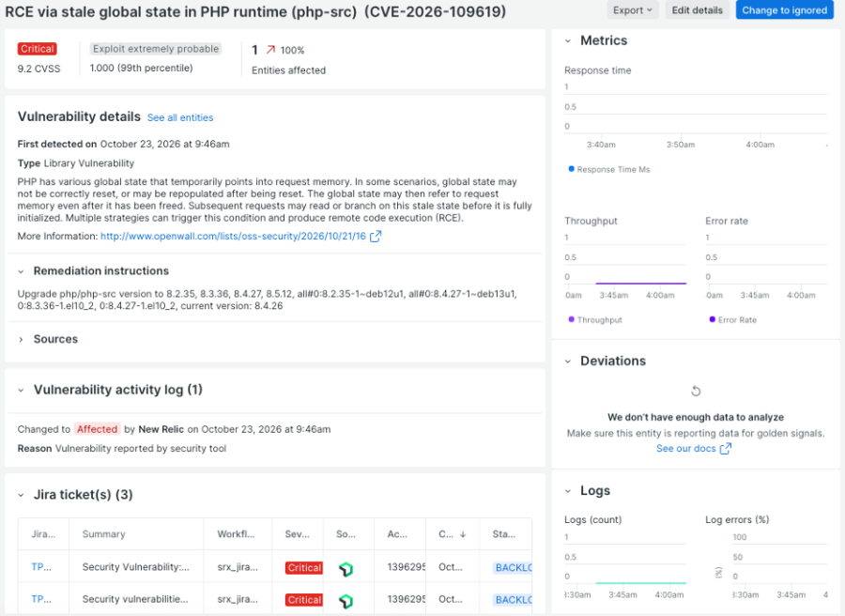
Task: Sort by the Workfl... column header
Action: pyautogui.click(x=236, y=534)
